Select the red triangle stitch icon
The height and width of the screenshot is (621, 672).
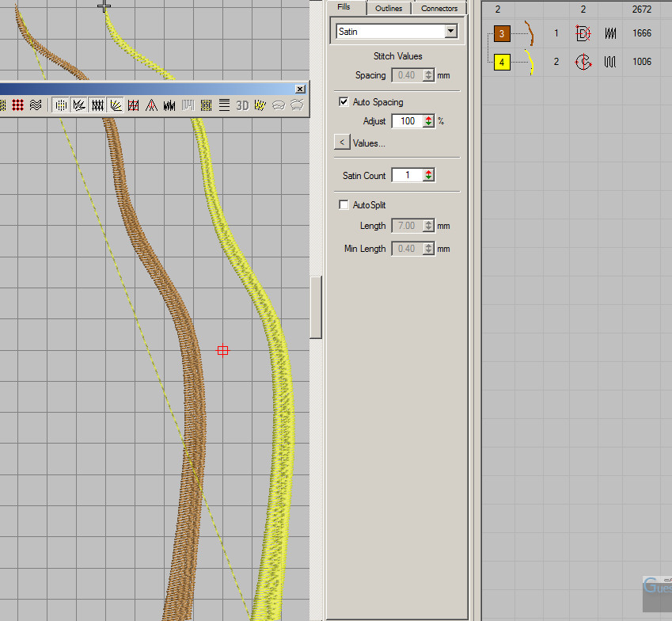(151, 105)
